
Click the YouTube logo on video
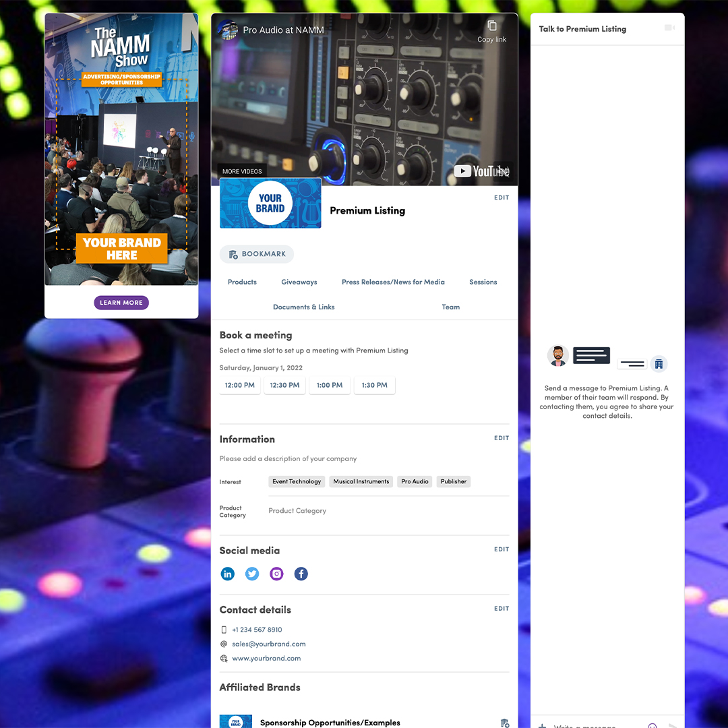pyautogui.click(x=481, y=171)
